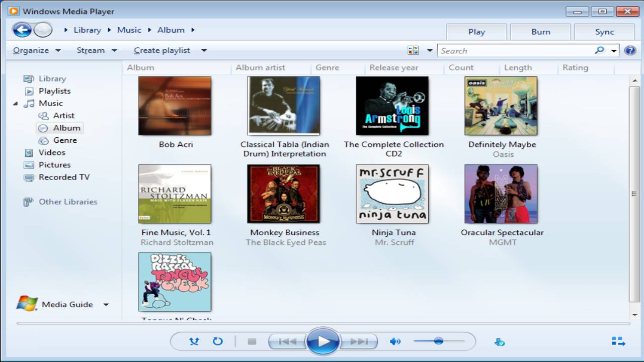Screen dimensions: 644x362
Task: Click the Music note icon in the sidebar
Action: [x=29, y=104]
